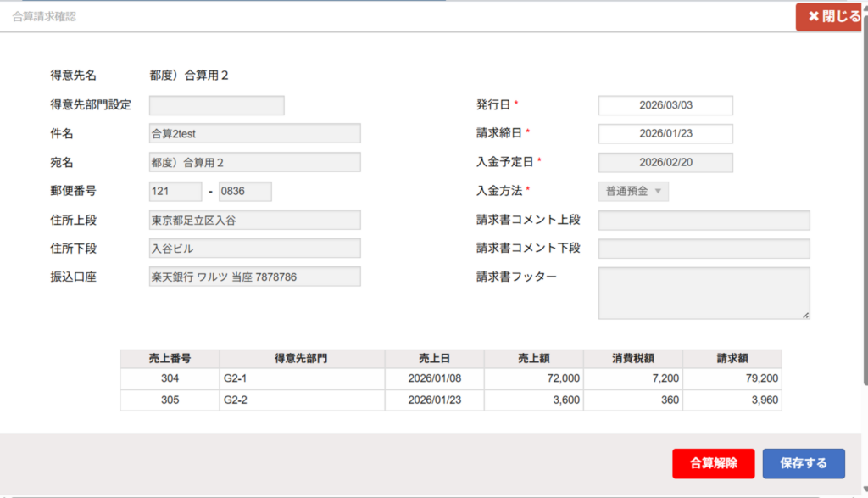
Task: Close the dialog with 閉じる button
Action: tap(832, 17)
